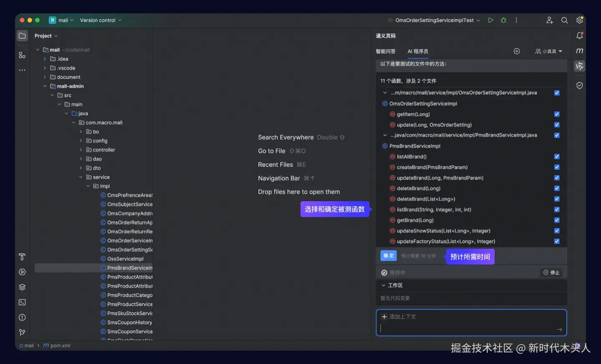Open IDE settings gear icon
601x364 pixels.
pyautogui.click(x=579, y=20)
